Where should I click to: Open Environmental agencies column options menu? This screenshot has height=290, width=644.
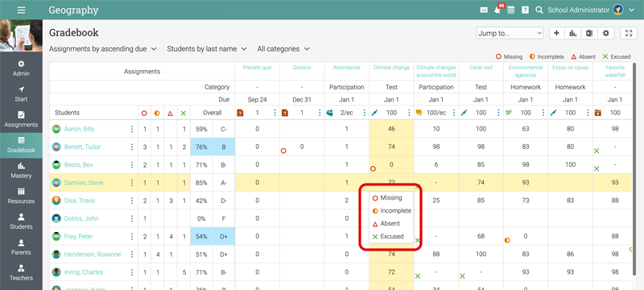point(543,113)
